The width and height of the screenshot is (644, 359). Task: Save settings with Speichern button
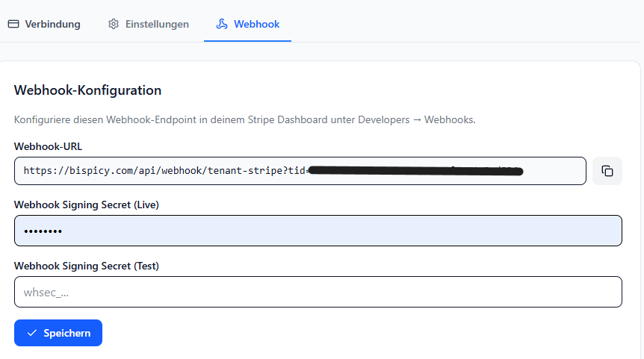click(x=58, y=333)
